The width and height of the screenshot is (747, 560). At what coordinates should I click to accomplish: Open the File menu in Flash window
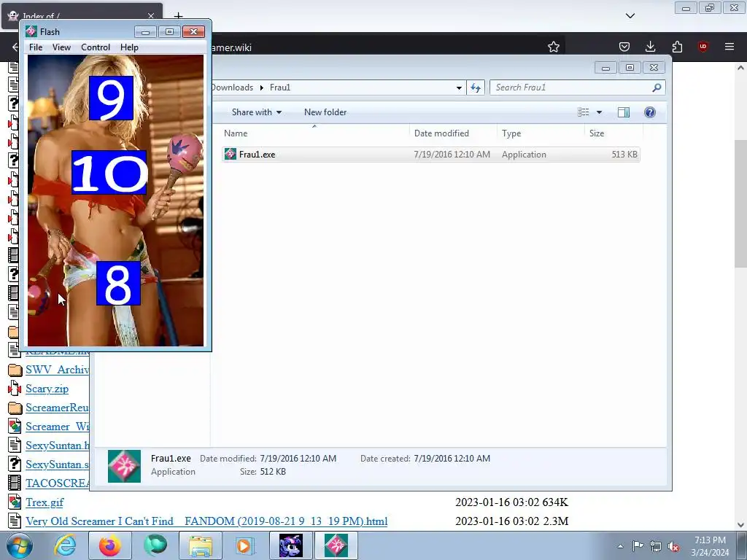click(36, 47)
